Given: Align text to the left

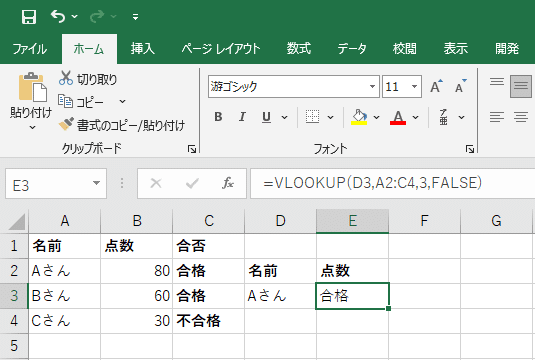Looking at the screenshot, I should 497,117.
